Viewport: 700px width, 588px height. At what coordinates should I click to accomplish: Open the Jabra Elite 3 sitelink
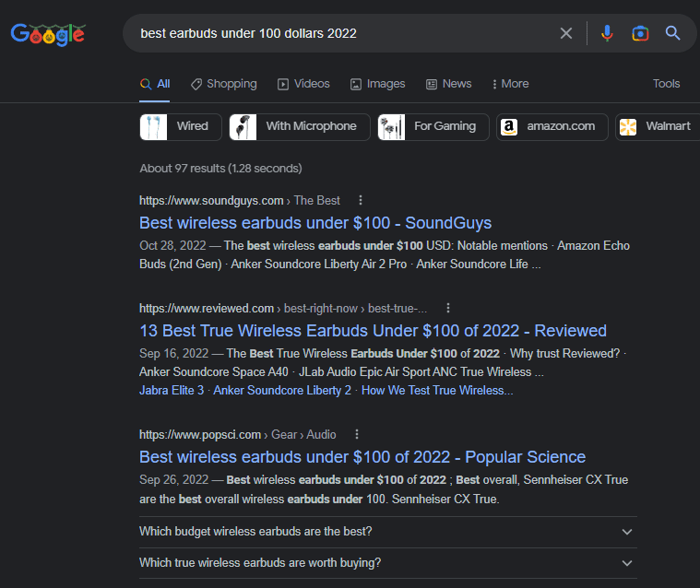pos(172,391)
